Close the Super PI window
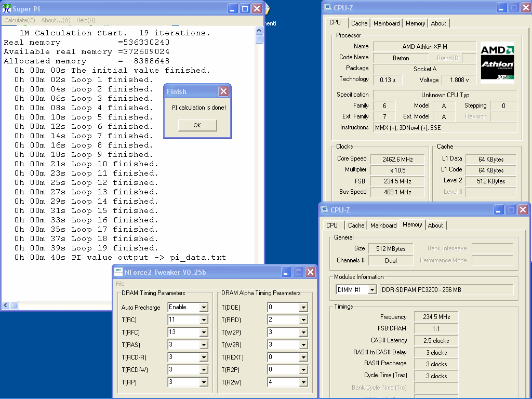The width and height of the screenshot is (532, 399). [257, 8]
